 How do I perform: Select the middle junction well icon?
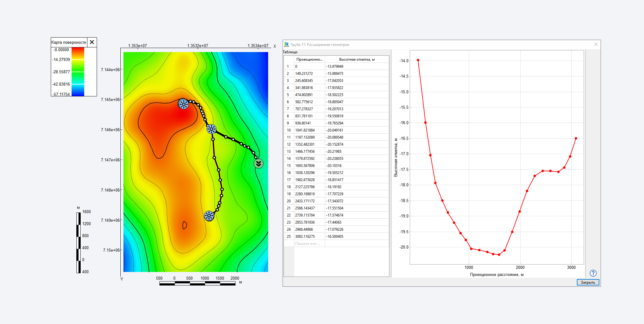tap(211, 129)
